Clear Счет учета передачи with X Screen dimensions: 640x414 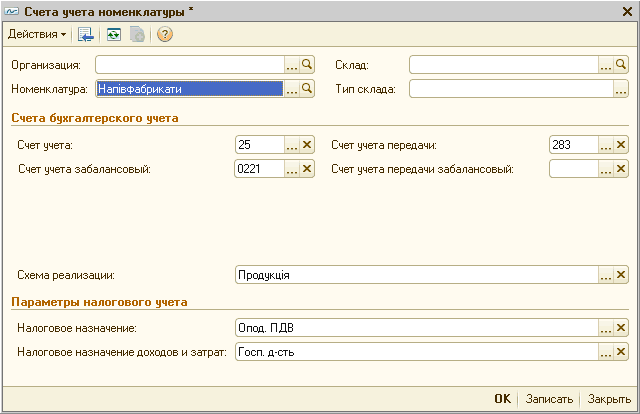pos(621,145)
